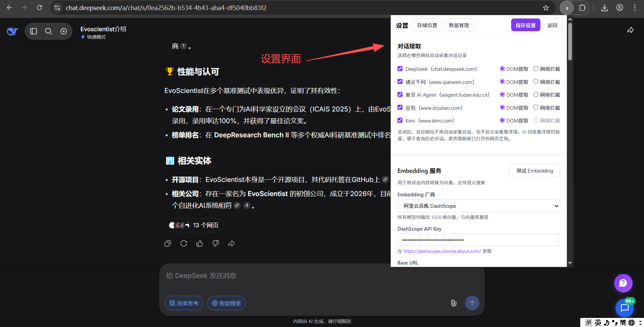Click the DashScope API Key field

(x=479, y=240)
